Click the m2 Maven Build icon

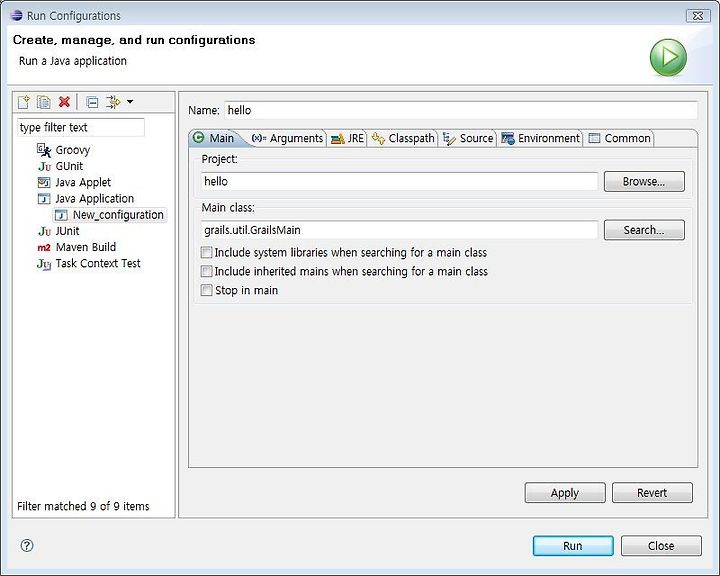coord(44,248)
